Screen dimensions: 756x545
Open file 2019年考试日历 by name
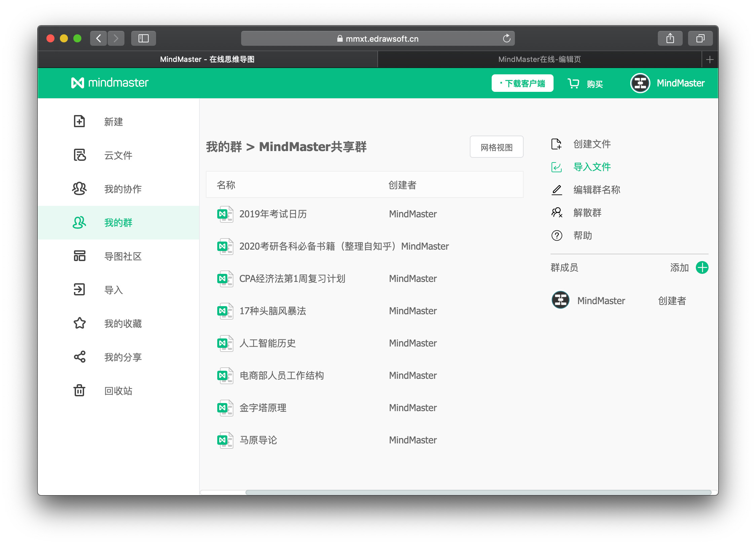[x=273, y=214]
